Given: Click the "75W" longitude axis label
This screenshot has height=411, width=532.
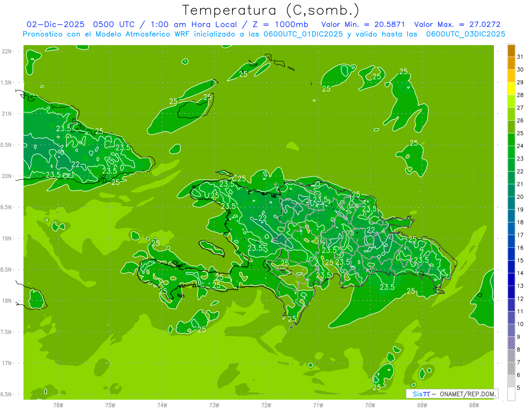Looking at the screenshot, I should [110, 405].
